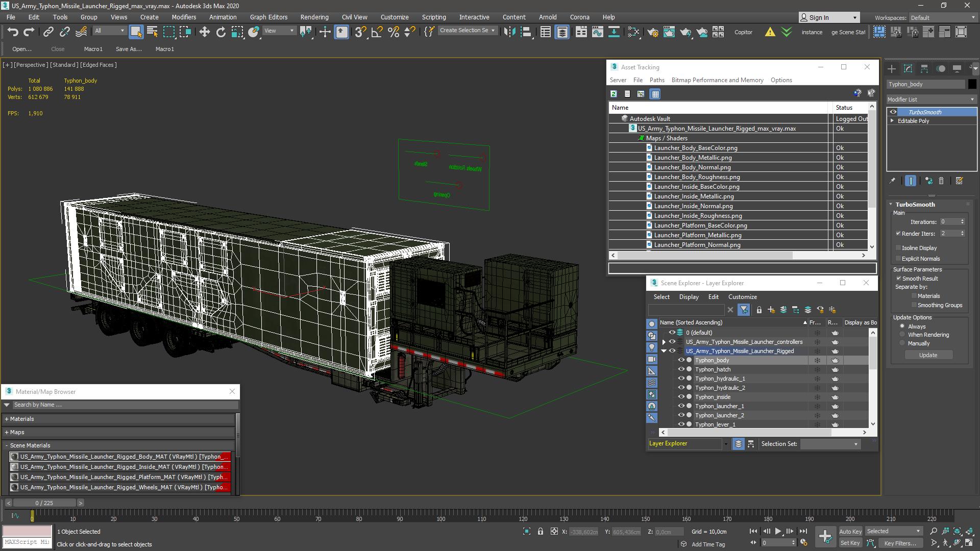Toggle the Angle Snap icon
This screenshot has width=980, height=551.
click(377, 32)
